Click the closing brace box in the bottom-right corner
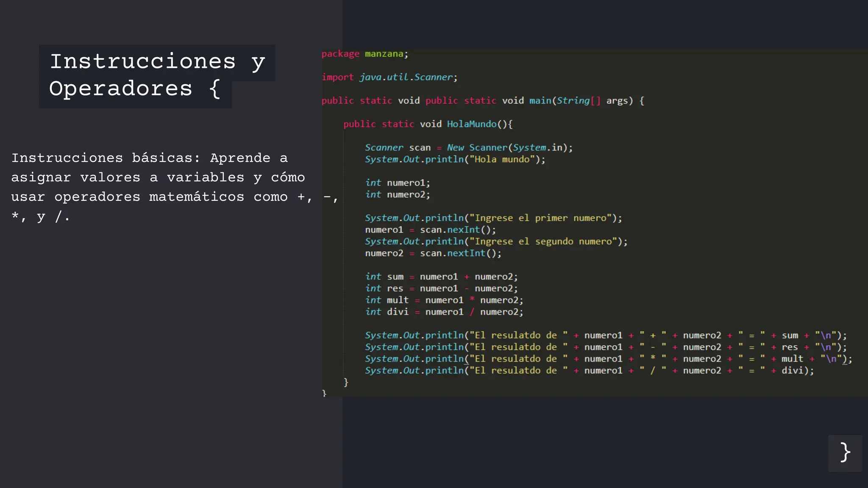Screen dimensions: 868x488 coord(845,453)
